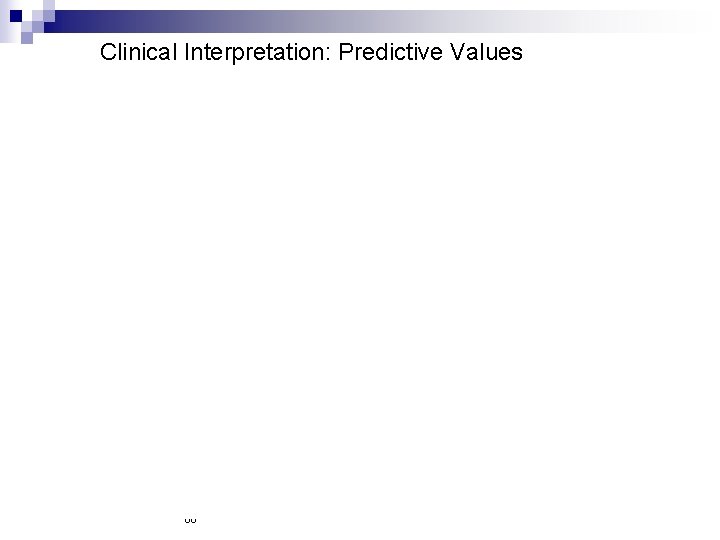This screenshot has height=540, width=720.
Task: Click the lowest lavender square under the header
Action: click(x=27, y=38)
